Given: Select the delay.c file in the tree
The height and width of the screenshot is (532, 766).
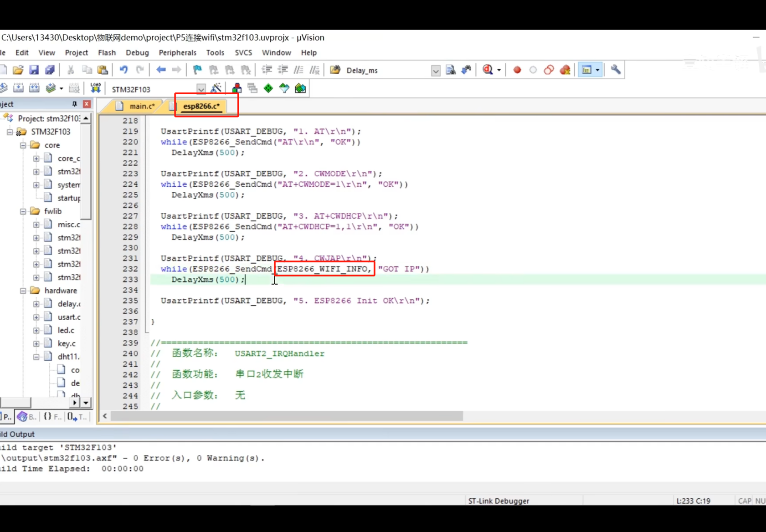Looking at the screenshot, I should pos(69,304).
